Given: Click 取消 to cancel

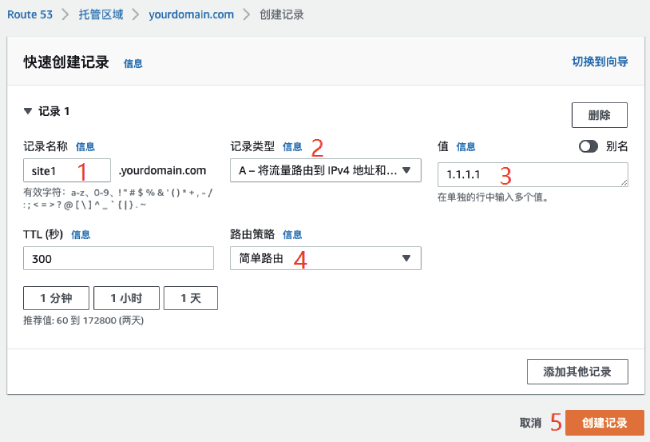Looking at the screenshot, I should [x=531, y=423].
